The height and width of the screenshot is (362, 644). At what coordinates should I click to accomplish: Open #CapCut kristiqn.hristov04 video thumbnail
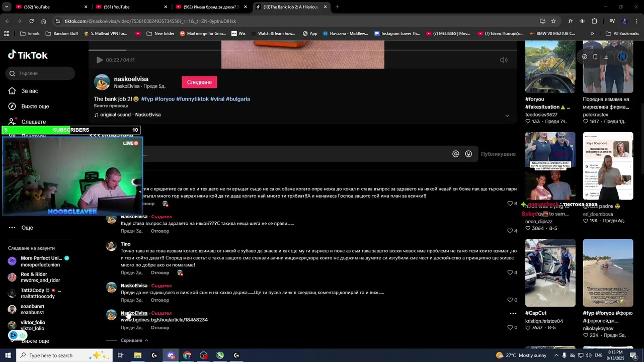point(550,273)
